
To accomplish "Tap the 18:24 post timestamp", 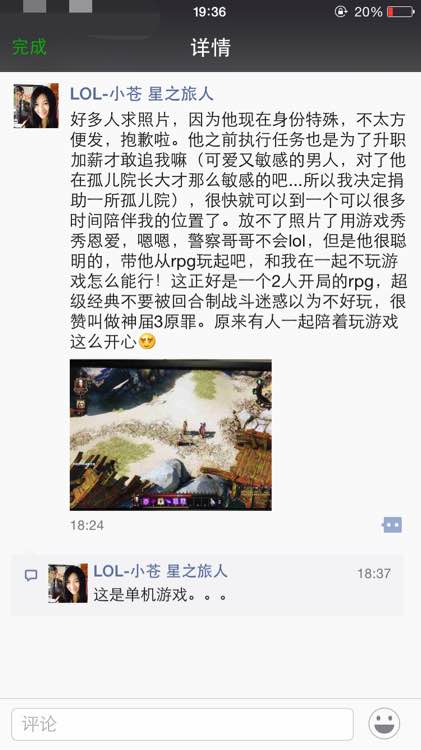I will [87, 525].
